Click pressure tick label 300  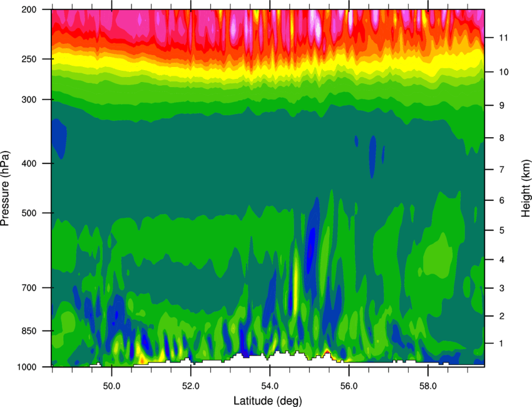(29, 100)
